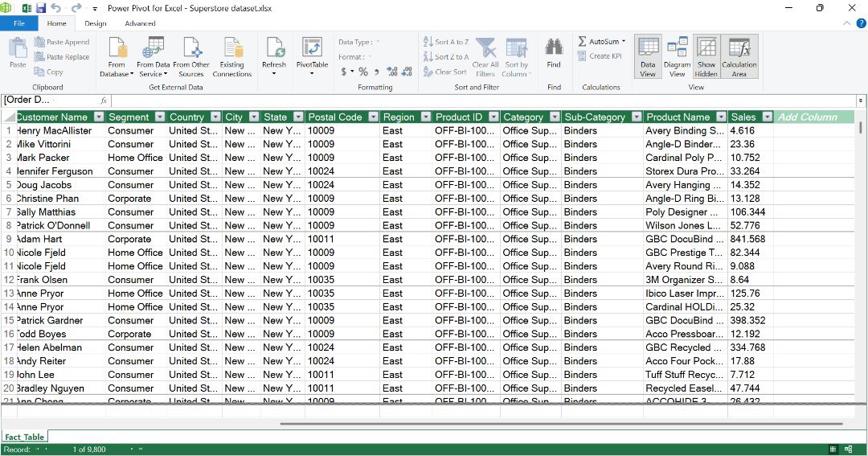868x456 pixels.
Task: Collapse the ribbon with the chevron
Action: (x=846, y=23)
